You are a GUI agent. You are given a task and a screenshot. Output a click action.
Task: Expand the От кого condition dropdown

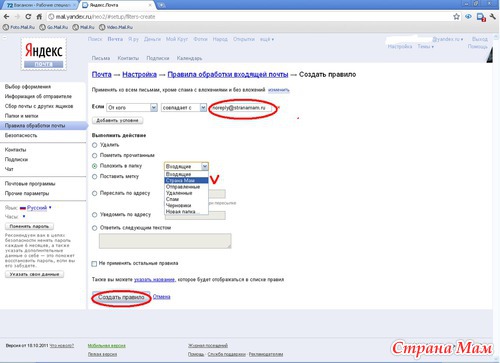click(x=132, y=108)
